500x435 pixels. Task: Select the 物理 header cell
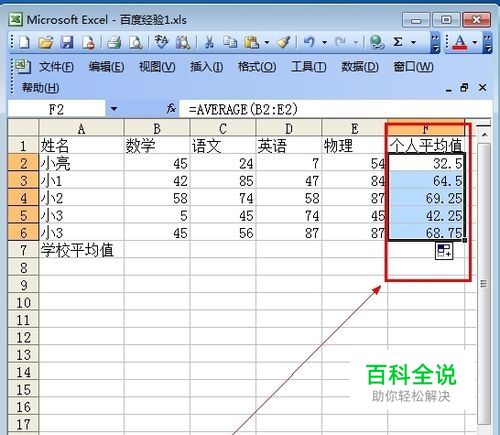(355, 145)
